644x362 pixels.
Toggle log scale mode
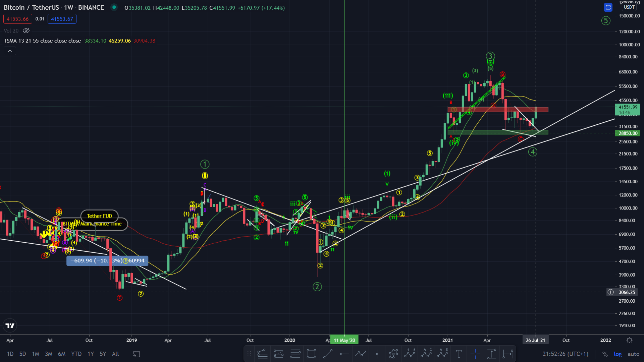[618, 354]
